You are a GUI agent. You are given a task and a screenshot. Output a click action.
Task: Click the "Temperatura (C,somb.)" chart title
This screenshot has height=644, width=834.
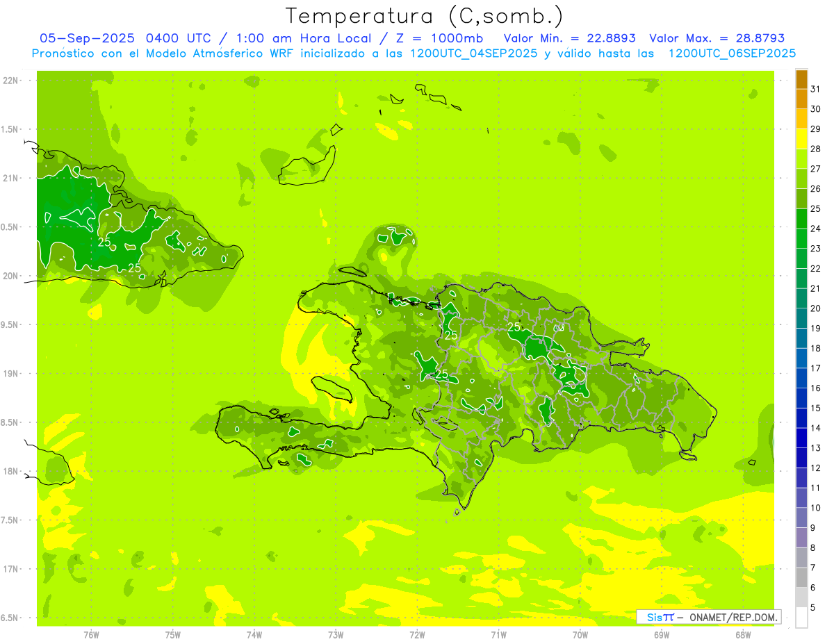(x=424, y=16)
